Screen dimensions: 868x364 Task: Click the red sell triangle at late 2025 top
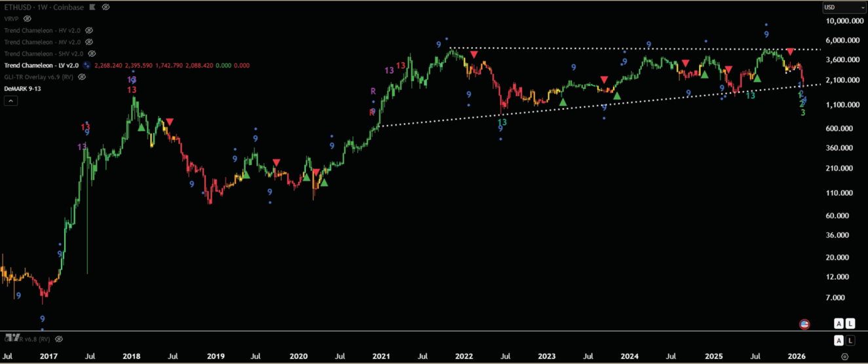tap(791, 51)
